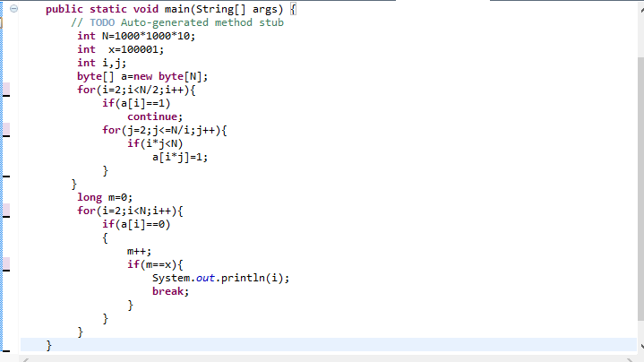The image size is (644, 362).
Task: Click the vertical scrollbar thumb
Action: pyautogui.click(x=640, y=188)
